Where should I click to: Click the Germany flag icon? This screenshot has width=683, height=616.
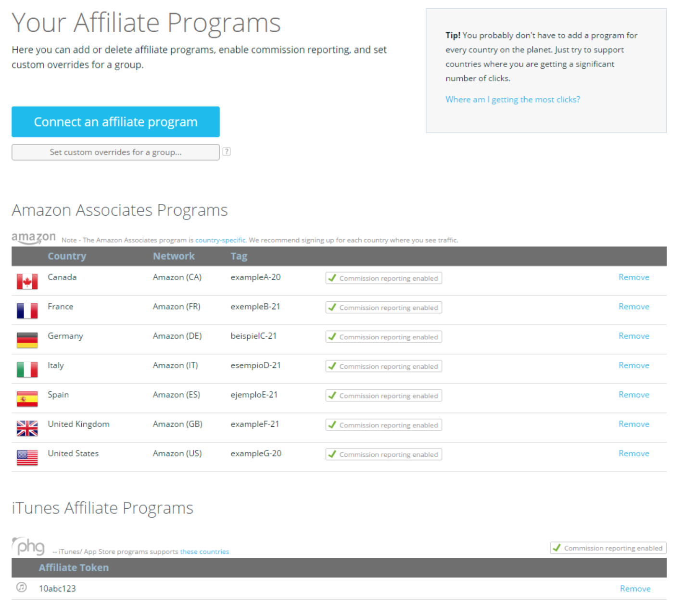point(27,340)
